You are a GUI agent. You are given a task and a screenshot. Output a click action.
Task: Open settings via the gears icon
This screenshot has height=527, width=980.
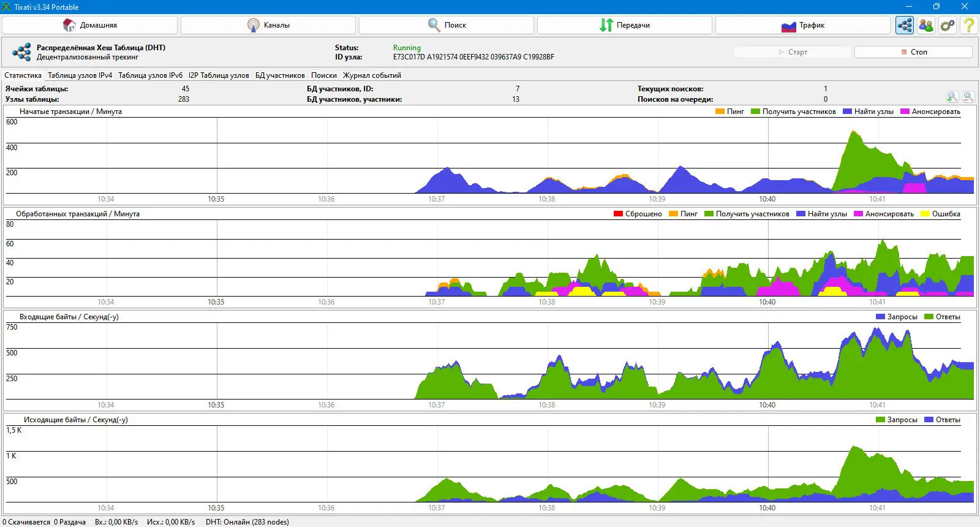point(948,25)
